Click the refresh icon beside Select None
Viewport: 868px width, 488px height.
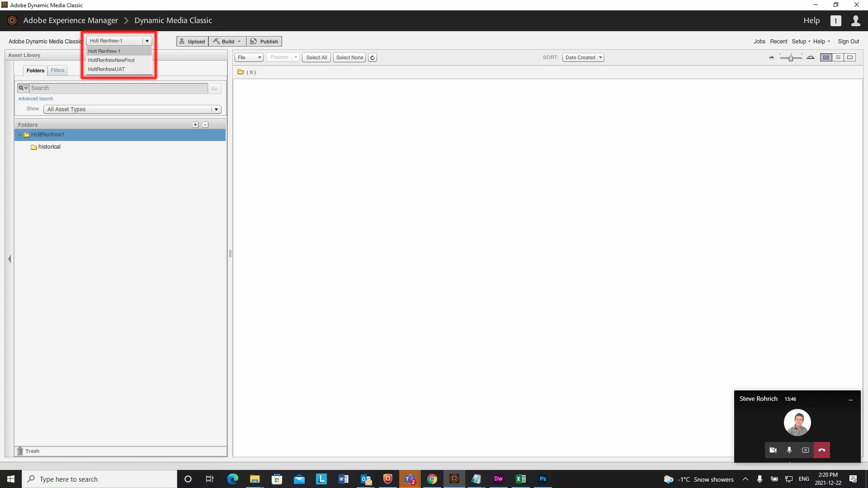pyautogui.click(x=373, y=57)
